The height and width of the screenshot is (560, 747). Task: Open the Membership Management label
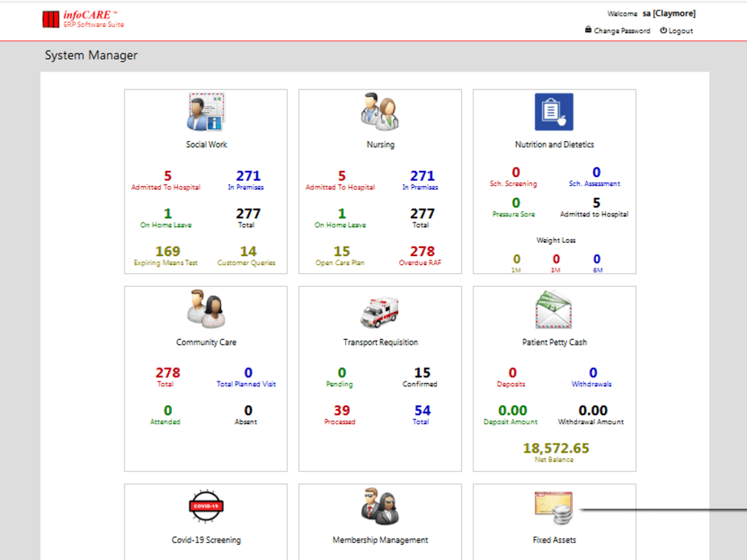380,540
